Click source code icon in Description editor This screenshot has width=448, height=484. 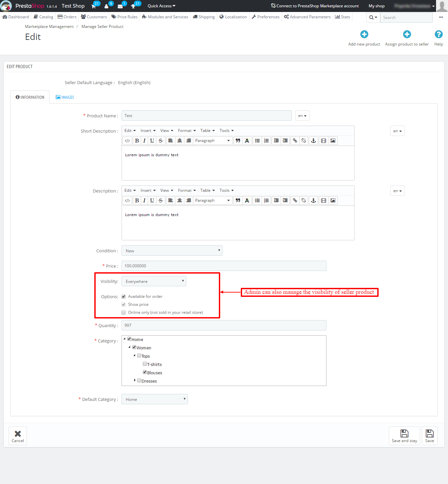tap(127, 200)
